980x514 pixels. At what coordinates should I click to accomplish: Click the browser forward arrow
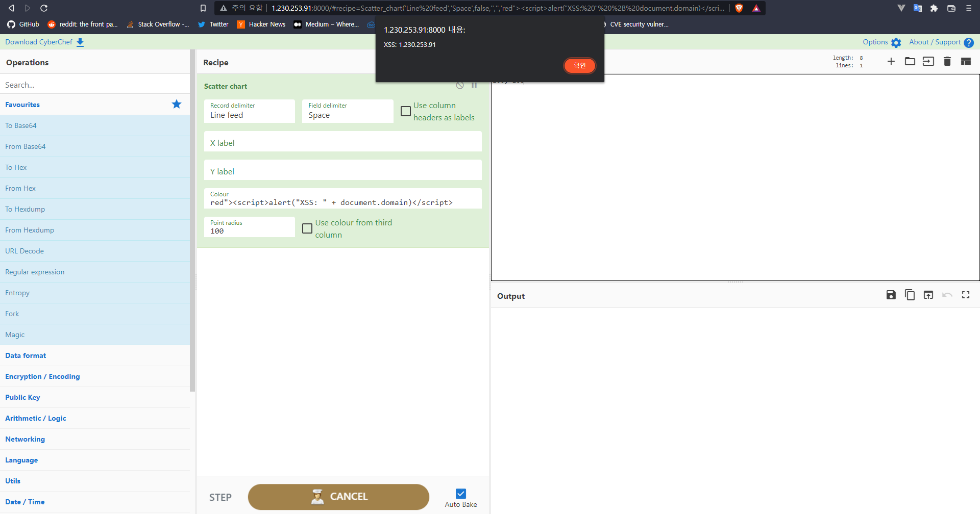28,8
